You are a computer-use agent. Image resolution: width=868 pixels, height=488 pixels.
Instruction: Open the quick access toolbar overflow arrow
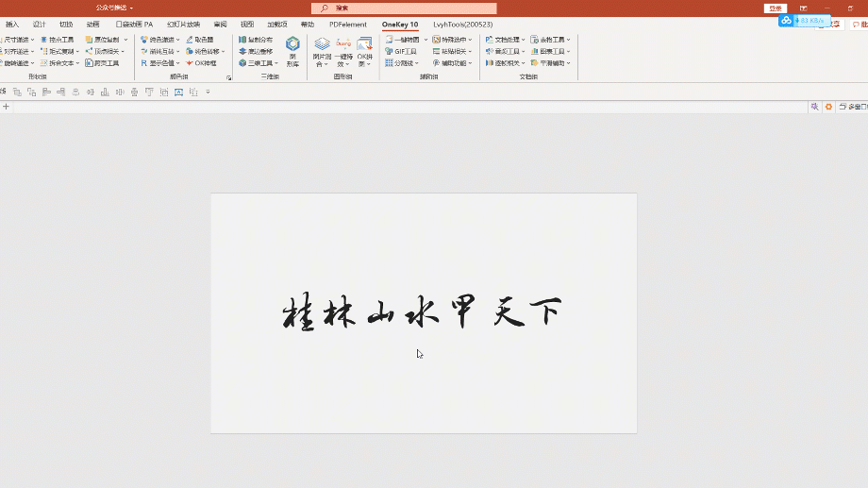click(209, 92)
